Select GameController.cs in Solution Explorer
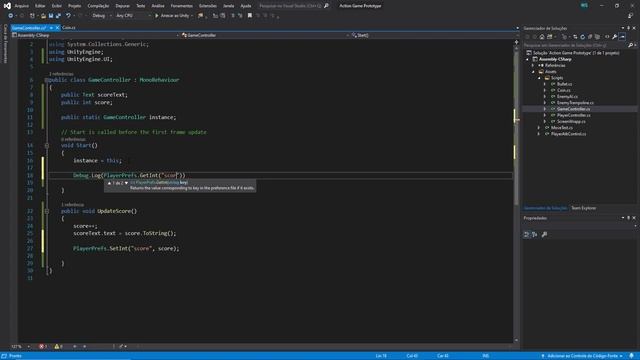 [x=573, y=109]
